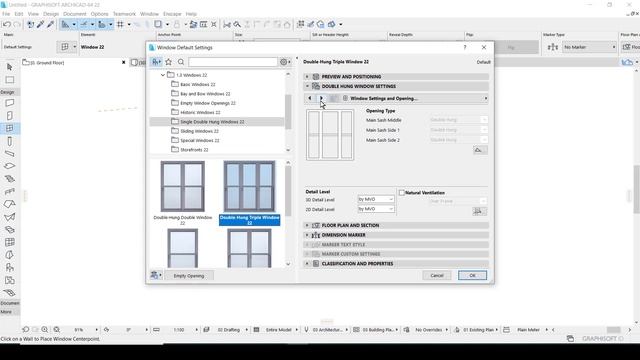Click the Empty Opening button
Viewport: 640px width, 360px height.
coord(189,276)
